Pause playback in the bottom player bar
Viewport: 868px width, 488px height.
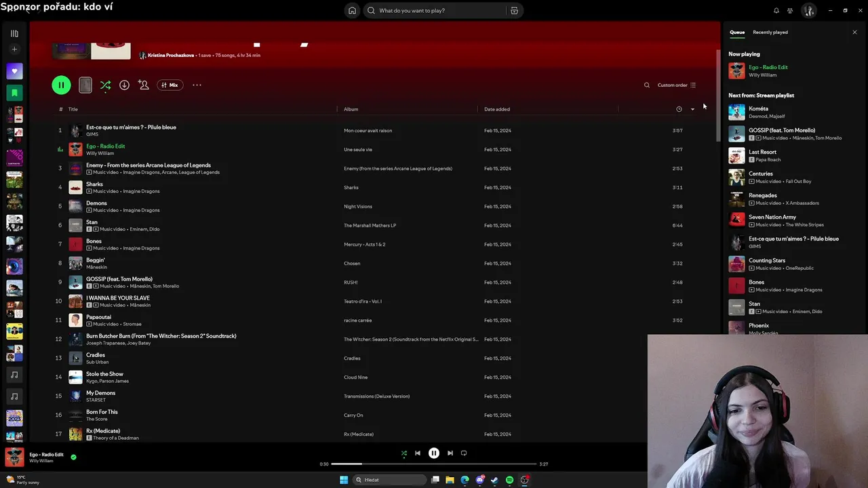[x=434, y=453]
